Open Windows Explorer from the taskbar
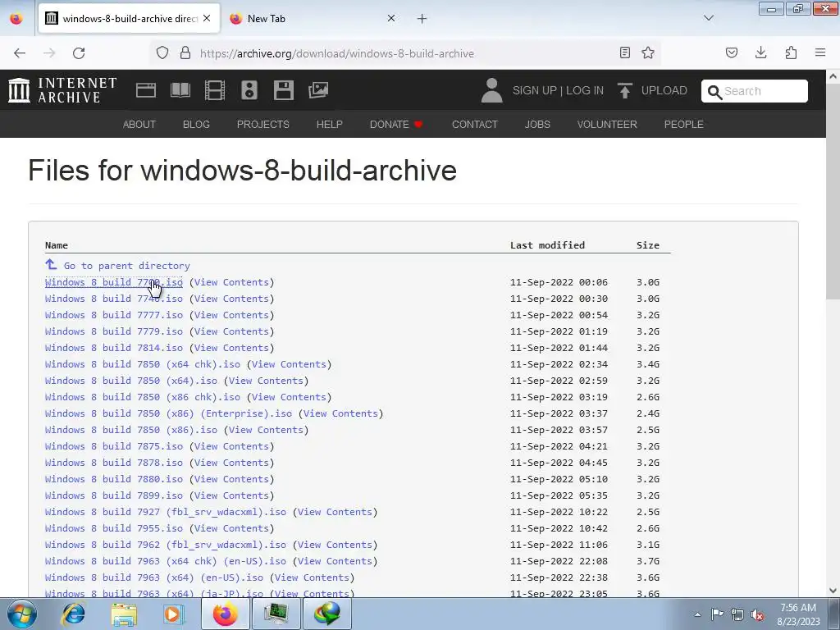840x630 pixels. point(124,614)
